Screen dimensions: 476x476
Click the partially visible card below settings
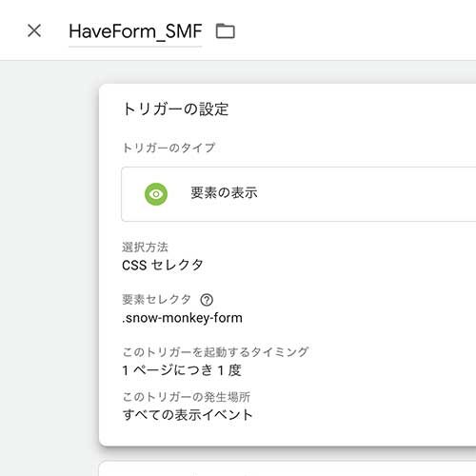point(288,468)
